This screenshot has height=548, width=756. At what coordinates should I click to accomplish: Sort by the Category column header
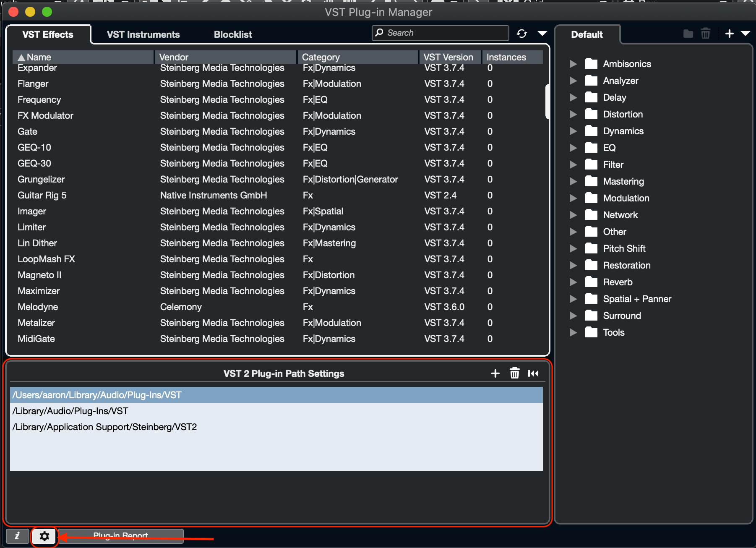click(358, 57)
